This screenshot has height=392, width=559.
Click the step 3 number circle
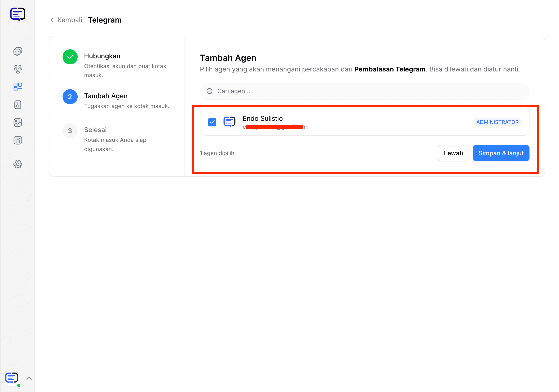70,131
